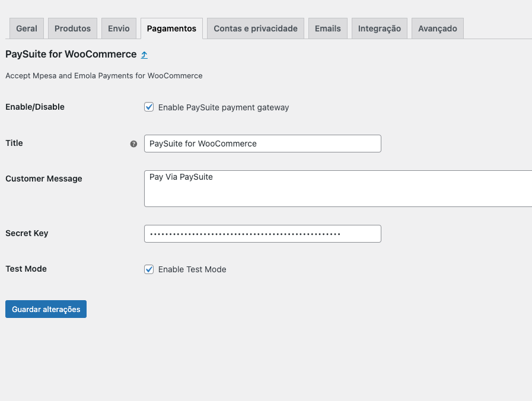Focus the Customer Message textarea

[x=338, y=189]
